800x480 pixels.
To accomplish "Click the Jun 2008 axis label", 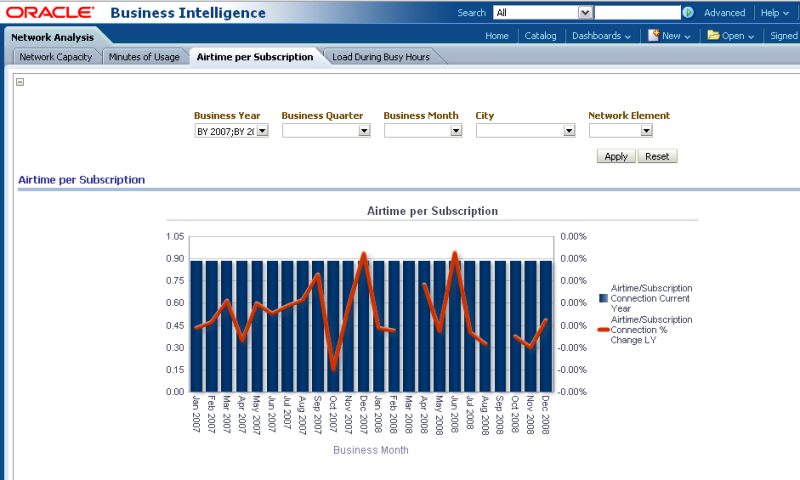I will point(454,415).
